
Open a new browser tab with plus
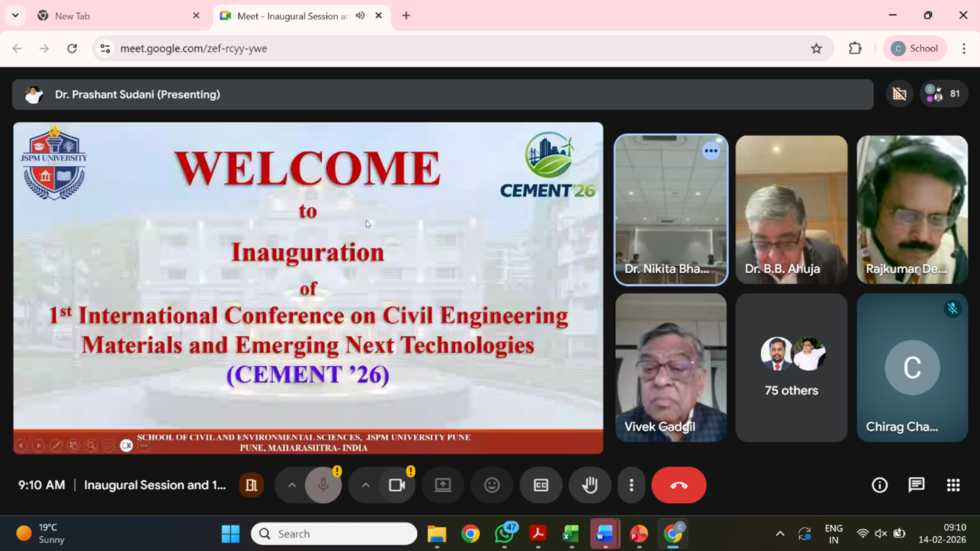[x=406, y=16]
